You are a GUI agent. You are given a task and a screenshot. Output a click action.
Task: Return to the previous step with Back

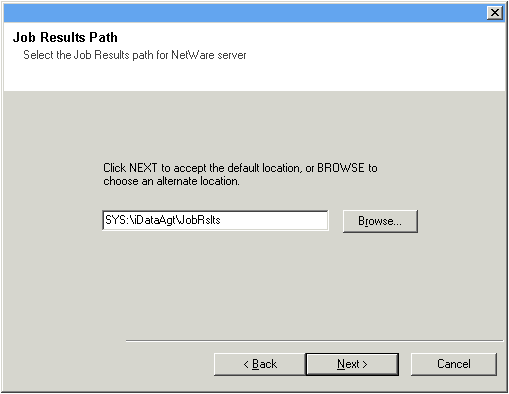click(x=260, y=364)
